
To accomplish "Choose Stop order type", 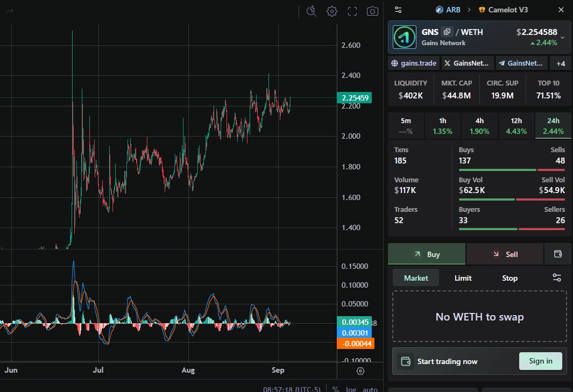I will click(510, 278).
